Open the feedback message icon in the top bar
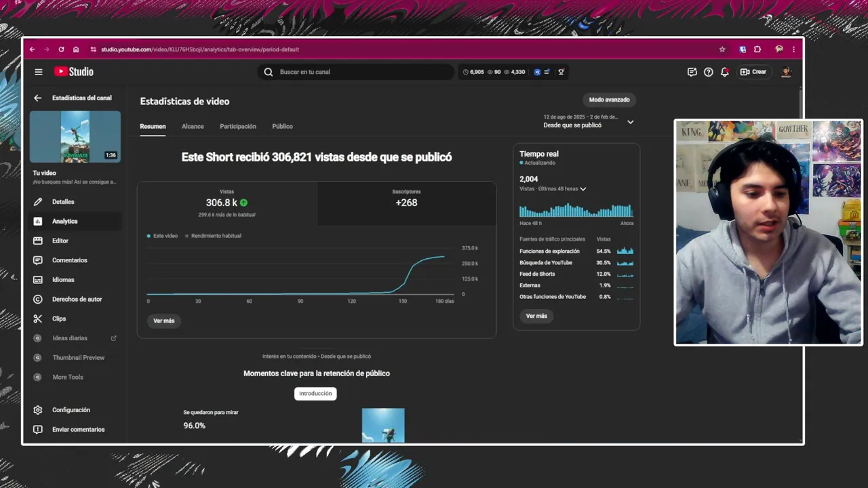Image resolution: width=868 pixels, height=488 pixels. click(692, 72)
